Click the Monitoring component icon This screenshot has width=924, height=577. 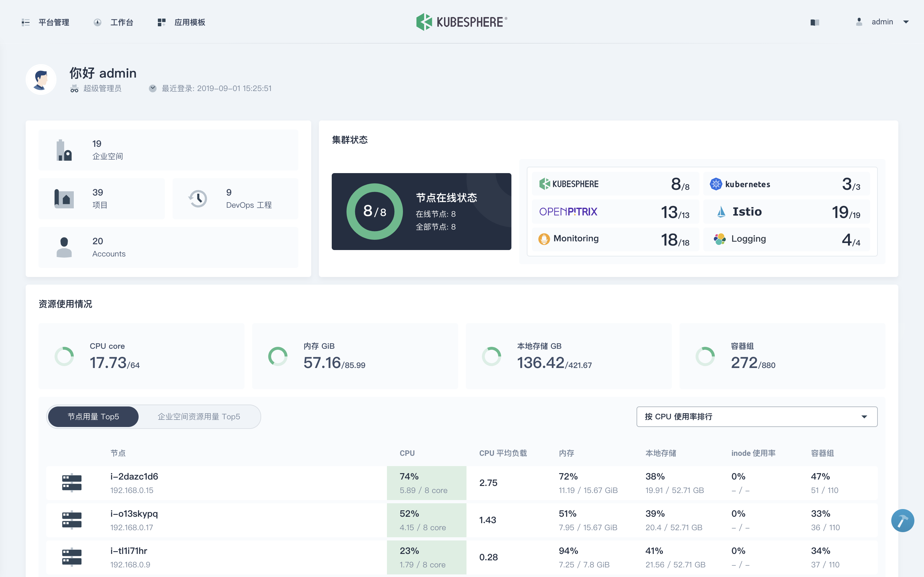pos(545,238)
